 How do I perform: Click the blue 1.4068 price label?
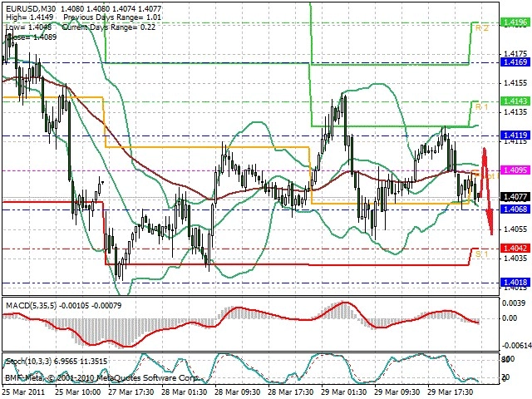click(x=515, y=209)
